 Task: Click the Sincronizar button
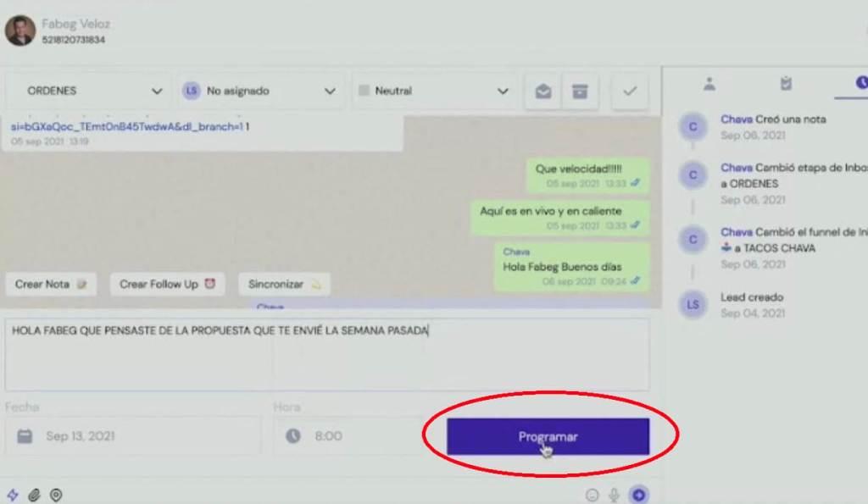[x=285, y=285]
